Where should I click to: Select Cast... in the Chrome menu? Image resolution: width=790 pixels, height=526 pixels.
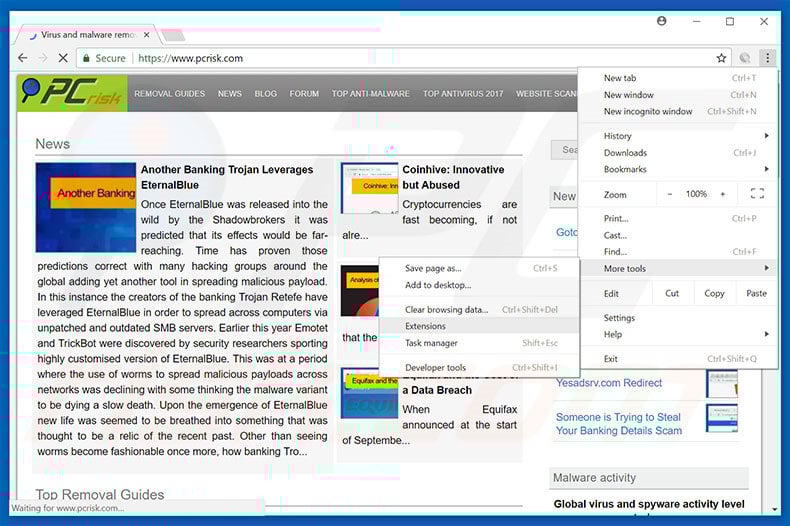pos(678,235)
